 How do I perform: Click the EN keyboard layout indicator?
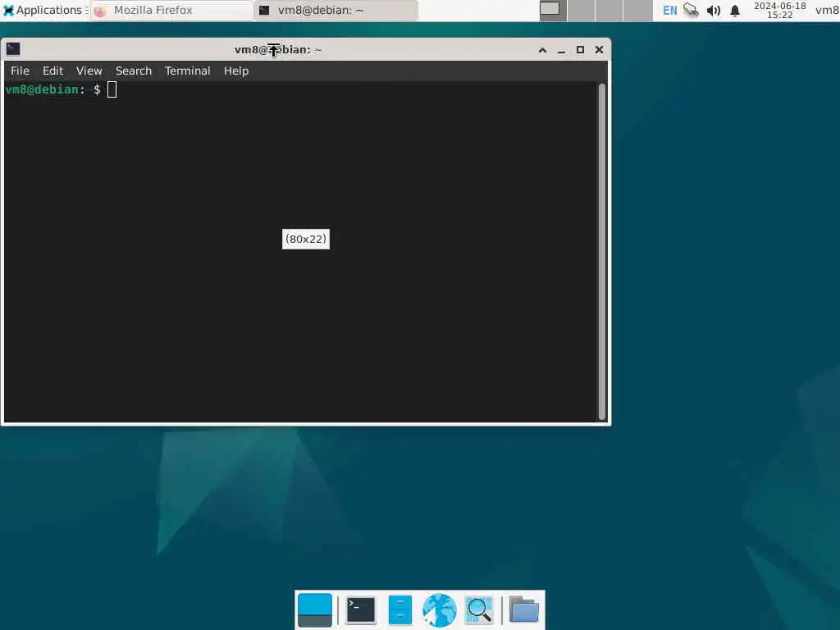pos(669,11)
